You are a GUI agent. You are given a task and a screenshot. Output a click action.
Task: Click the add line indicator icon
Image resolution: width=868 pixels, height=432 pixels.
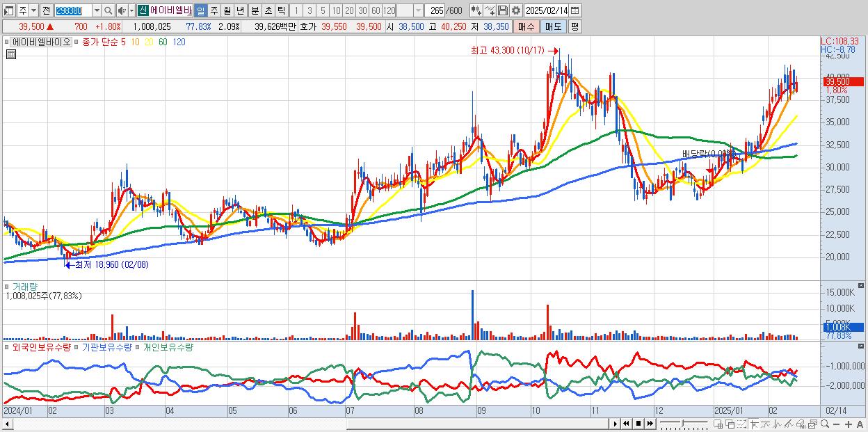click(x=490, y=10)
